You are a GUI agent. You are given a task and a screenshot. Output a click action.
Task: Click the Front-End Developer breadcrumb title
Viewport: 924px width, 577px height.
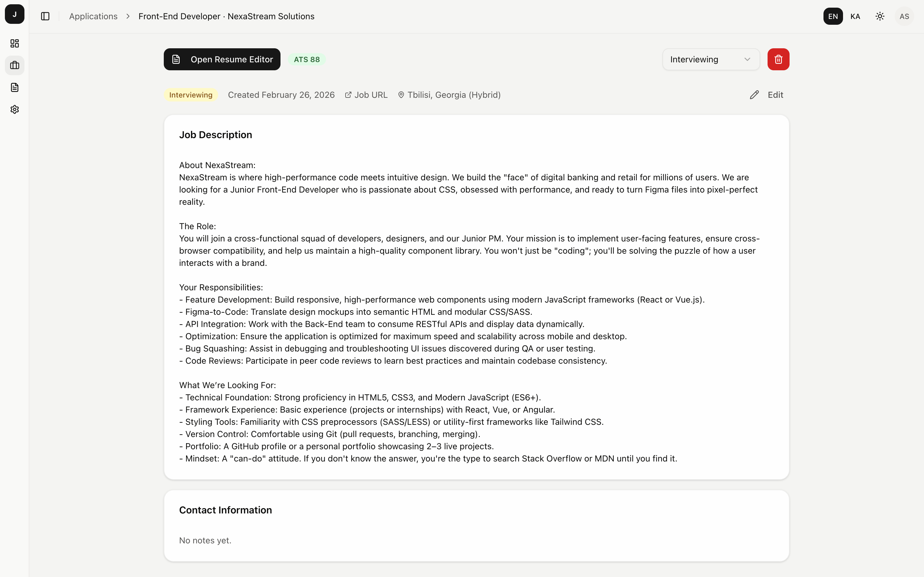click(226, 17)
